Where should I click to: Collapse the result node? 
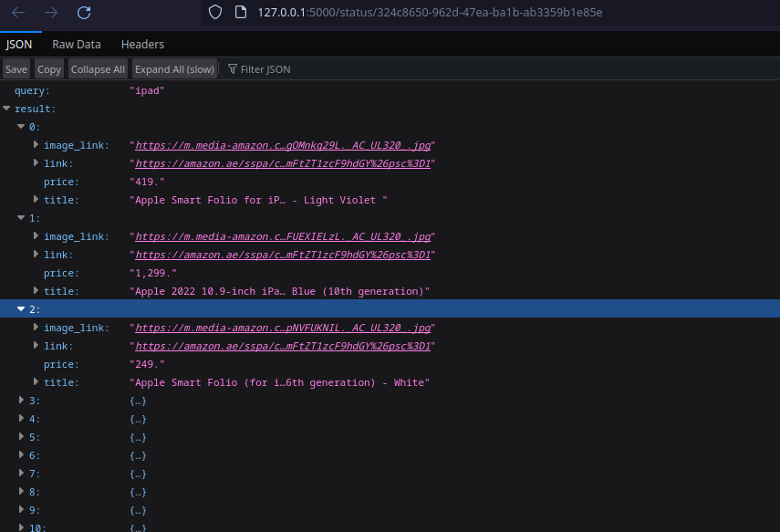point(6,108)
